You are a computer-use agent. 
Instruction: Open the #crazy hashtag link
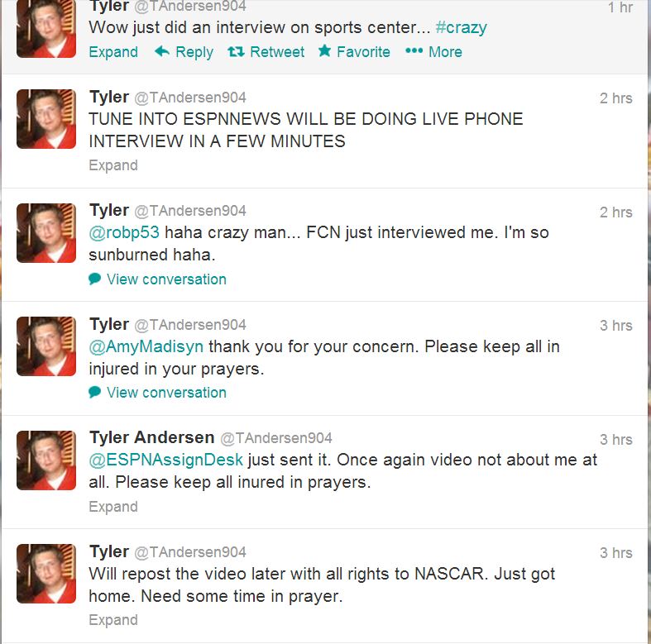tap(462, 27)
